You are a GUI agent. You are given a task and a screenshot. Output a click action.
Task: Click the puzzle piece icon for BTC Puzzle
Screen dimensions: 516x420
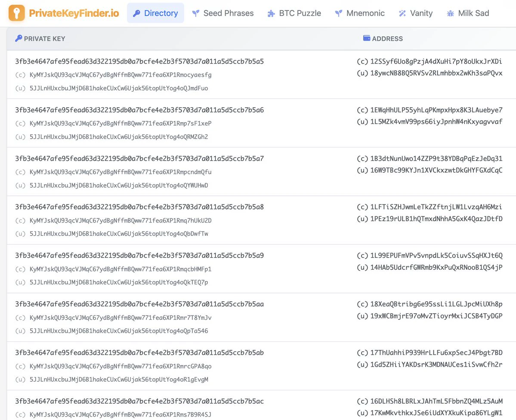tap(271, 13)
